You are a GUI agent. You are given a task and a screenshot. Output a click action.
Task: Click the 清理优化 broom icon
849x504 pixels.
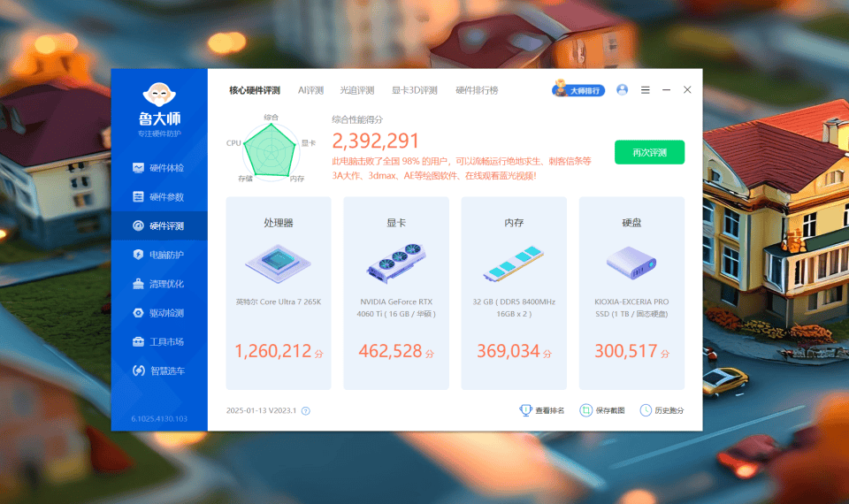pyautogui.click(x=138, y=284)
